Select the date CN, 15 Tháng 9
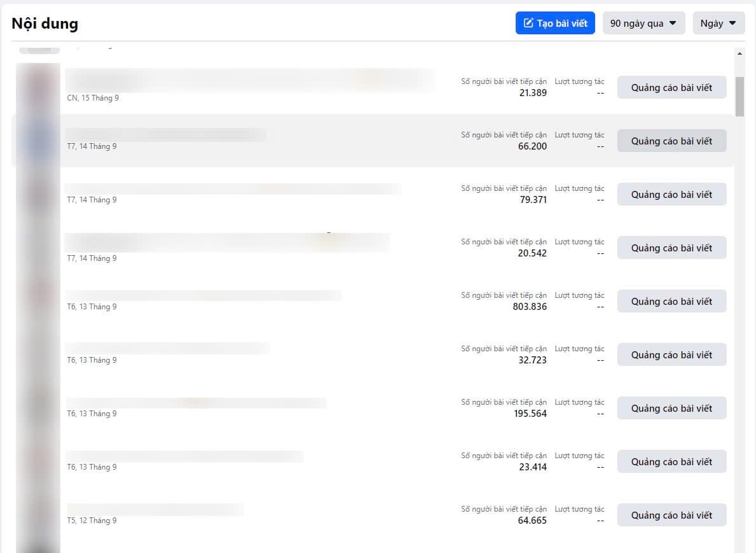The width and height of the screenshot is (756, 553). [93, 98]
